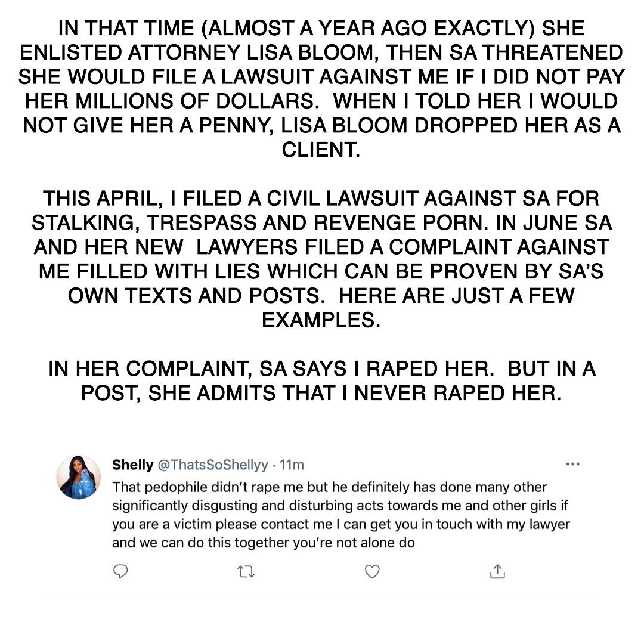
Task: Click the tweet text starting "That pedophile didn't"
Action: (329, 487)
